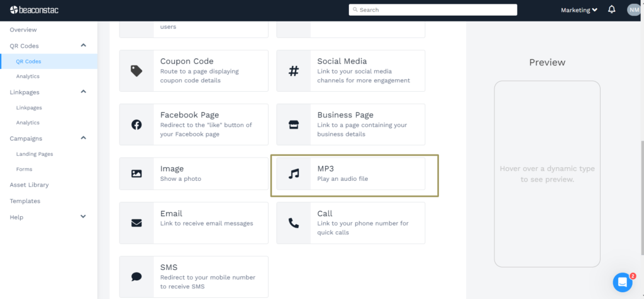Expand the Help sidebar section
The image size is (644, 299).
tap(84, 217)
